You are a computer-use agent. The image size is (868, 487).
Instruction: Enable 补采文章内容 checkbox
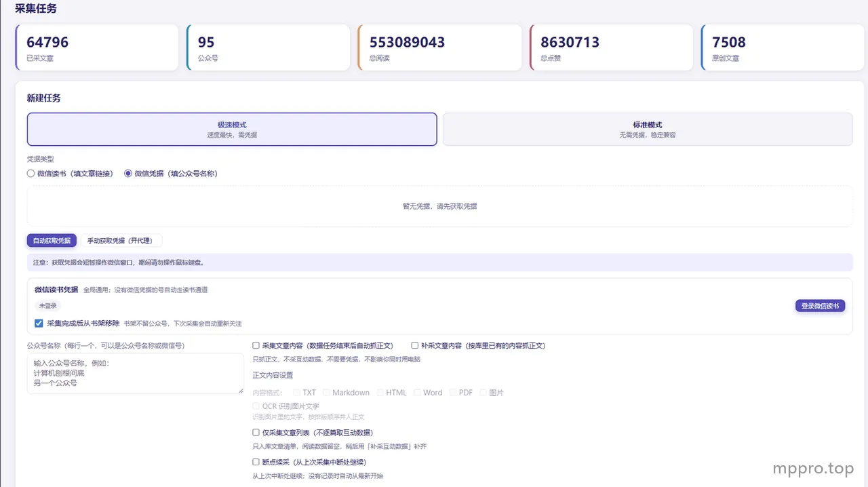(x=414, y=345)
